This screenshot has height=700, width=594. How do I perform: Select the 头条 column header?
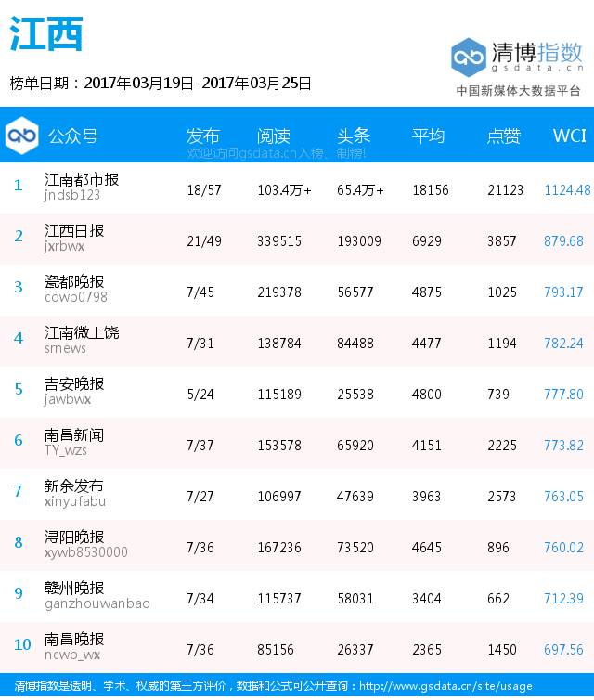tap(354, 136)
